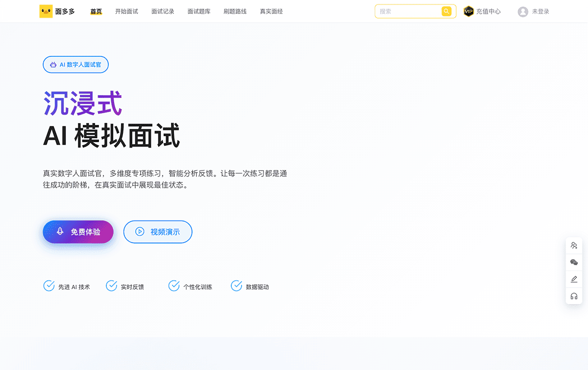Click the VIP hexagon badge icon
Screen dimensions: 588x370
tap(468, 11)
